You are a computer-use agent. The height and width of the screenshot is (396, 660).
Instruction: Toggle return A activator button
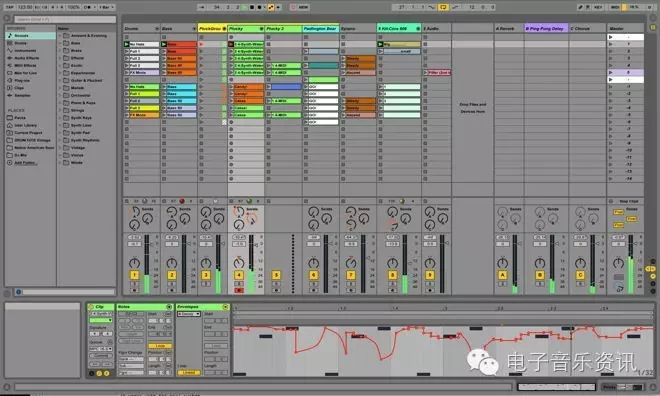tap(502, 275)
